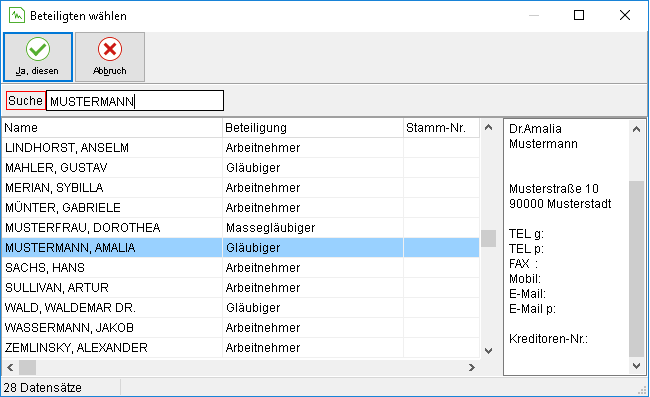
Task: Cancel dialog with the Abbruch button
Action: pyautogui.click(x=110, y=57)
